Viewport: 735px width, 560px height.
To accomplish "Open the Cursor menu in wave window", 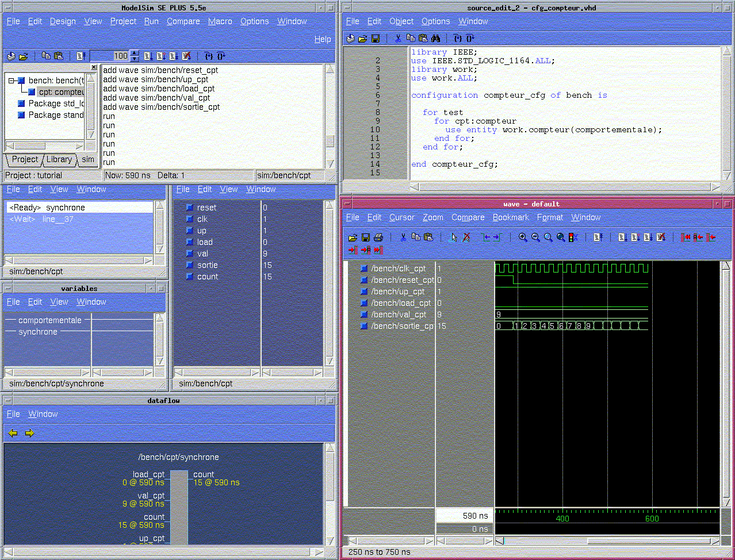I will pyautogui.click(x=401, y=217).
